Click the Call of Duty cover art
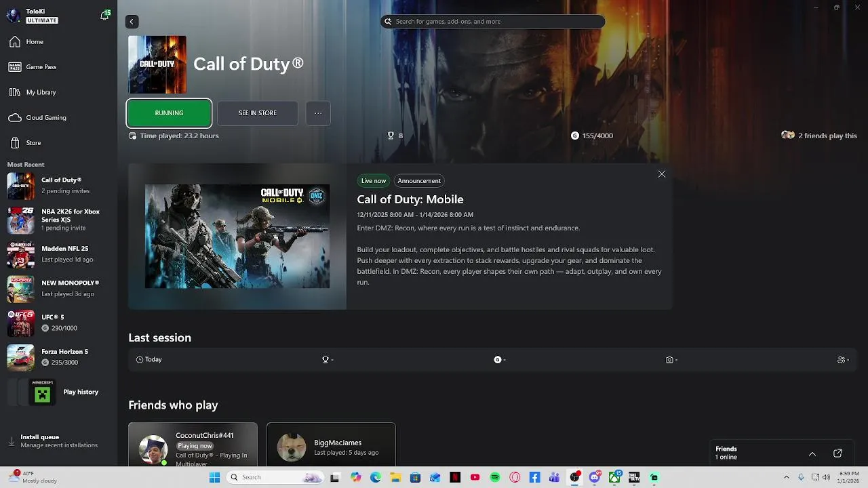Viewport: 868px width, 488px height. click(x=157, y=64)
